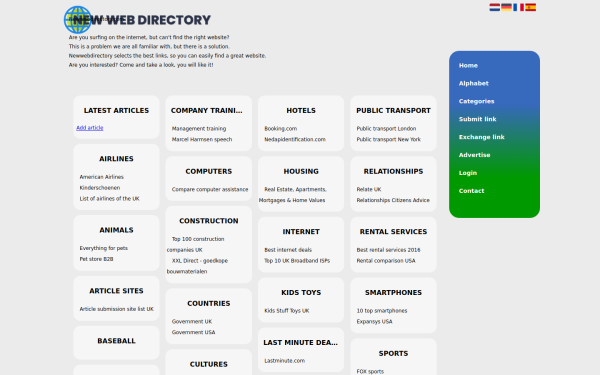Open the Baseball category heading

click(116, 341)
